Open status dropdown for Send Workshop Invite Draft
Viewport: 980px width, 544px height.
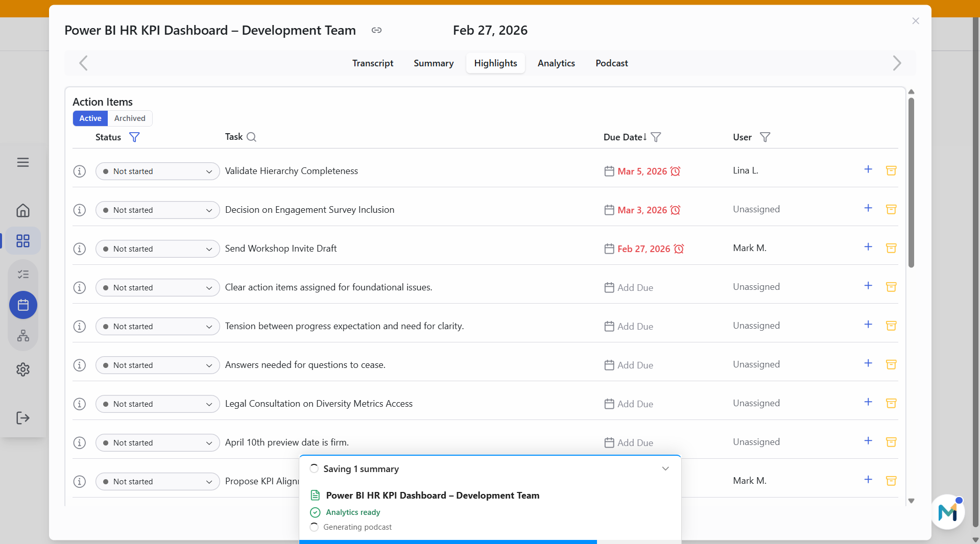click(157, 249)
